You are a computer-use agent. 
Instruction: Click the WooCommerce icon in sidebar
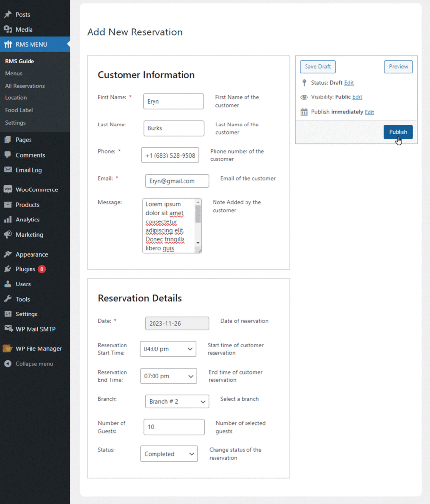tap(8, 189)
